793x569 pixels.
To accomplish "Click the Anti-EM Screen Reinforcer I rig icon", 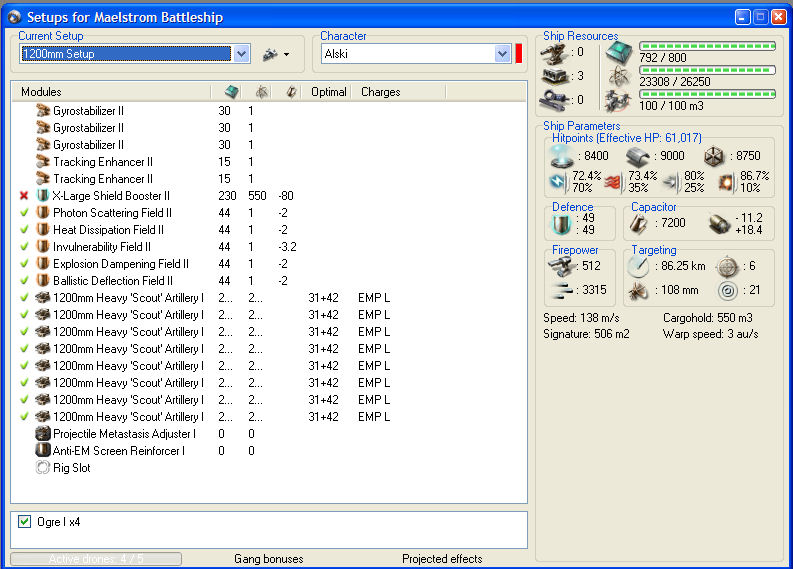I will [x=43, y=450].
